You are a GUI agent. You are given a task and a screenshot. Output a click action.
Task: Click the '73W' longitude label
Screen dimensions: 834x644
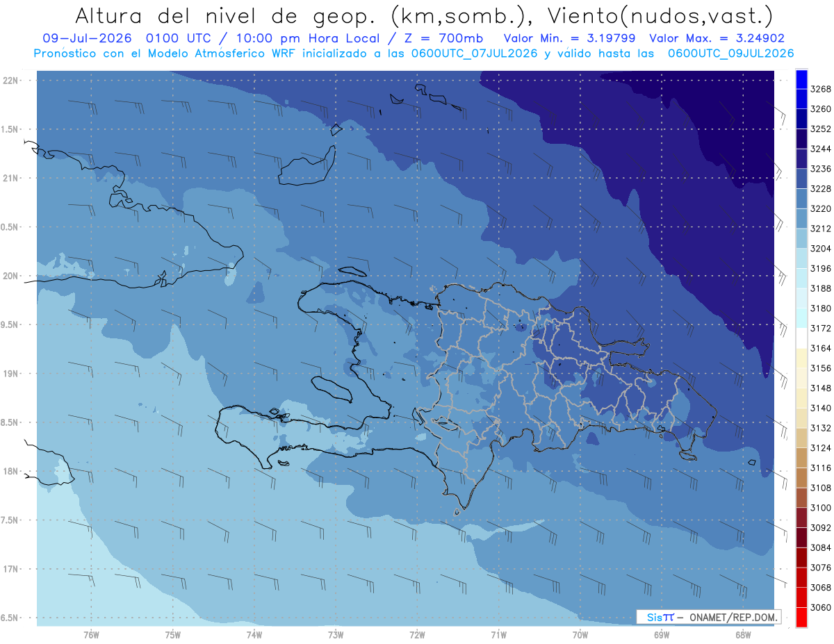click(x=336, y=635)
